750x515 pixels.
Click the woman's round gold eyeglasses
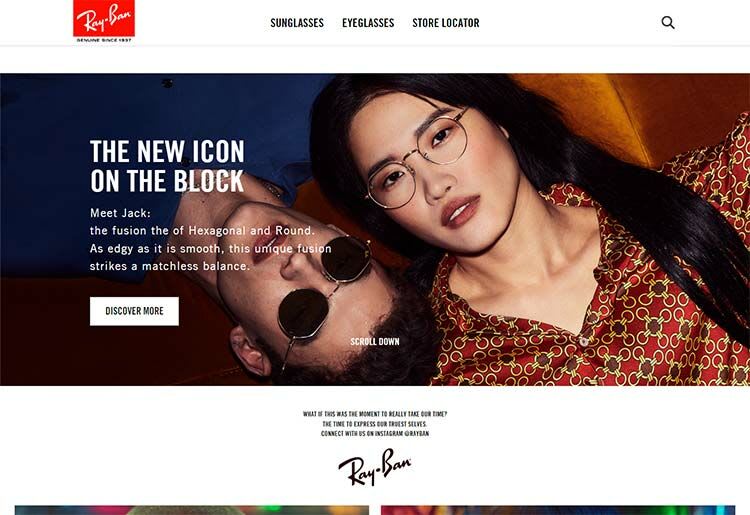coord(417,158)
